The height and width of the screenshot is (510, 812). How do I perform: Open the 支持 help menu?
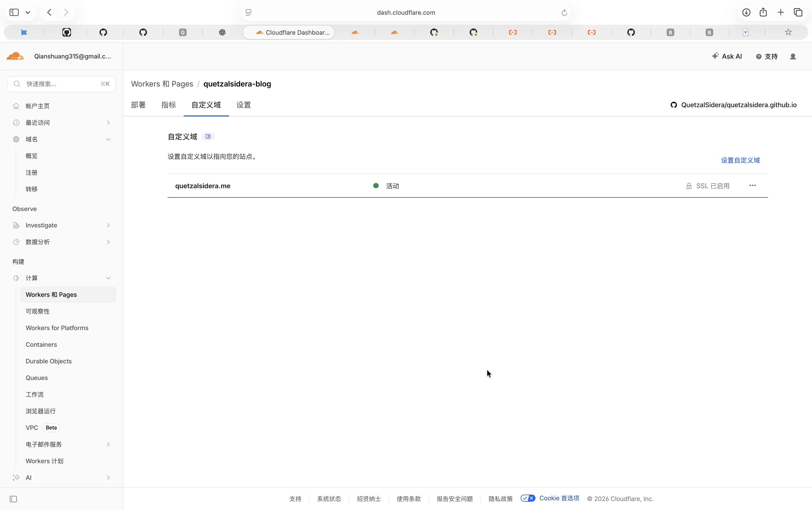pos(767,56)
